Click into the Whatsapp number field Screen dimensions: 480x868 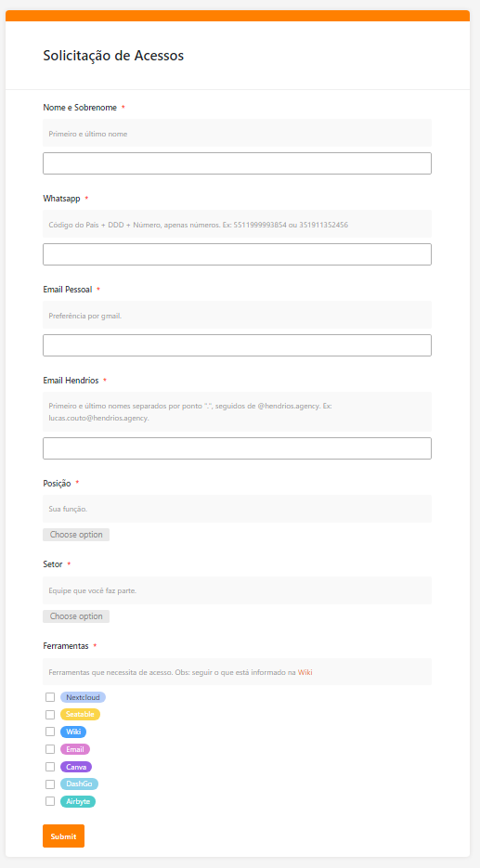[x=237, y=254]
